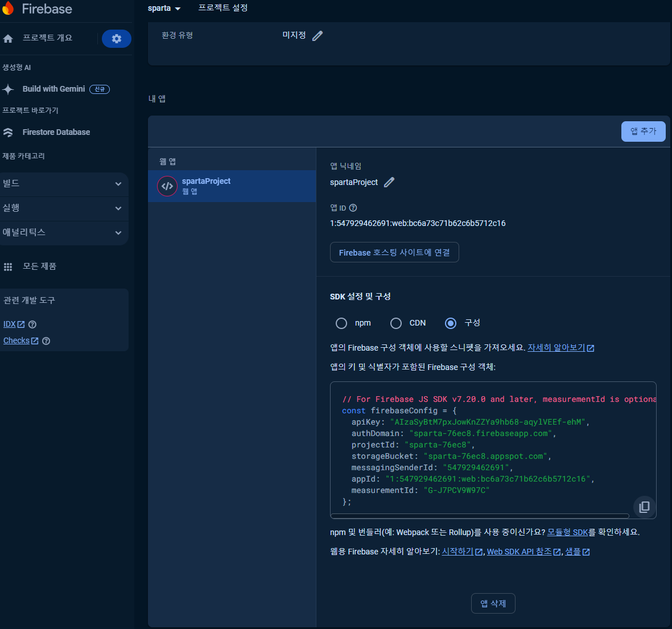Click the projectId value in config
The image size is (672, 629).
point(438,445)
